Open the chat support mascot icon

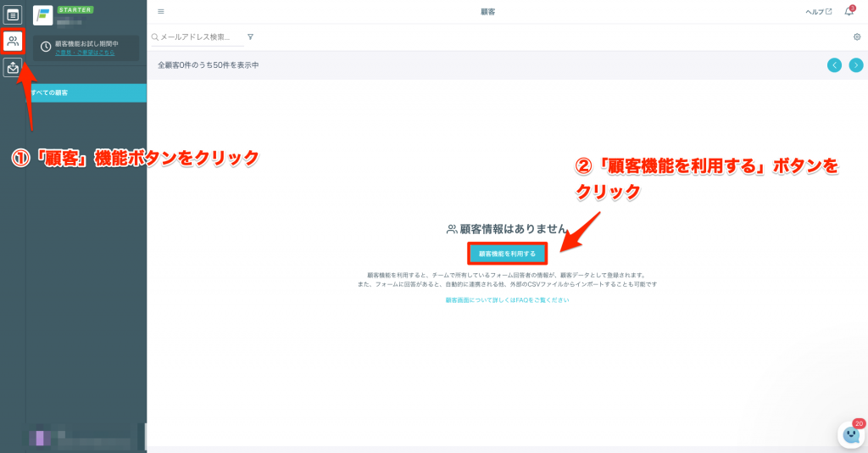849,433
